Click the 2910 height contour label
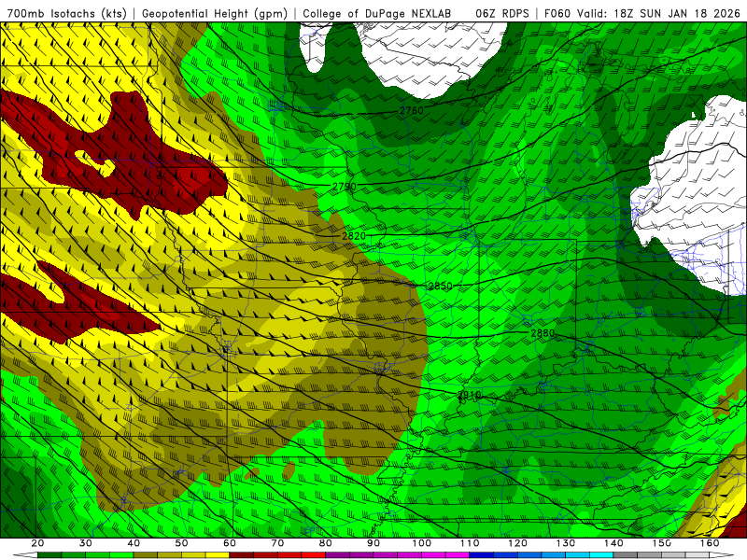 point(470,395)
